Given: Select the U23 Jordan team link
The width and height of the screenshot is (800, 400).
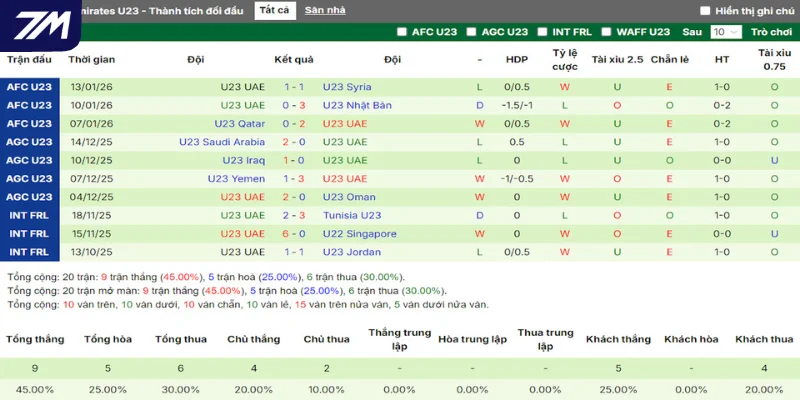Looking at the screenshot, I should 351,252.
